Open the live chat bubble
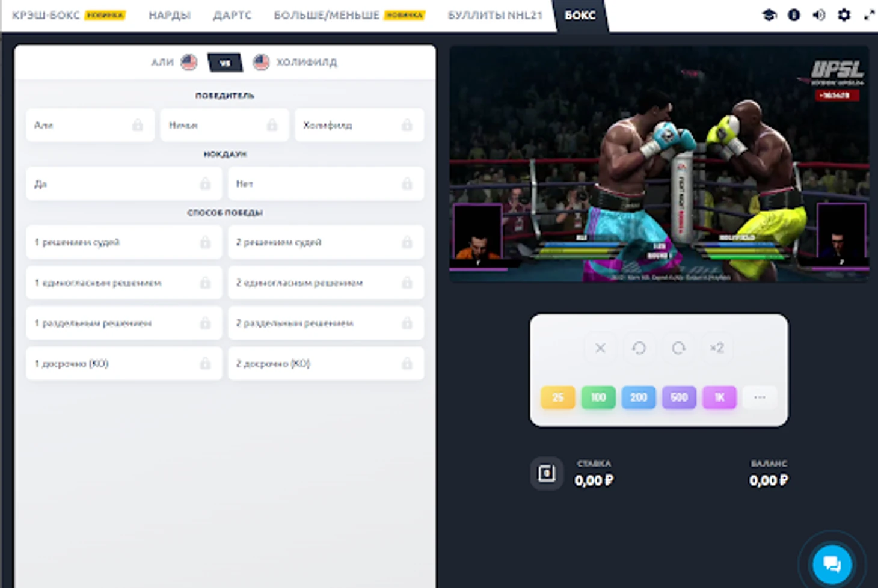Image resolution: width=878 pixels, height=588 pixels. (x=832, y=564)
